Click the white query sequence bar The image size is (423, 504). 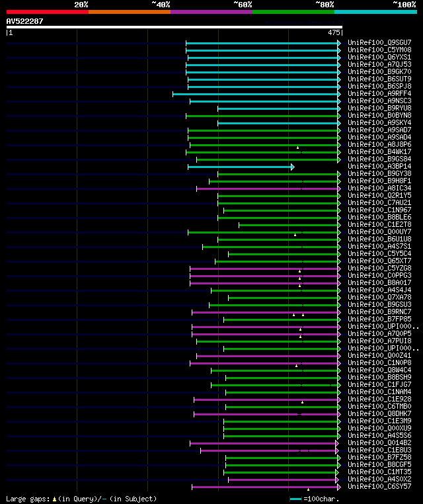point(174,27)
